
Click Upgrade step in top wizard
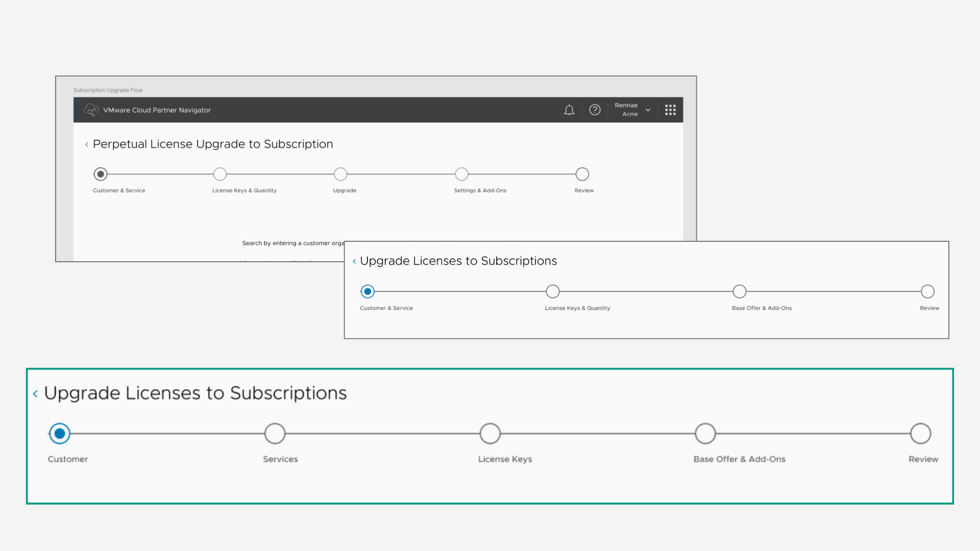[x=340, y=174]
